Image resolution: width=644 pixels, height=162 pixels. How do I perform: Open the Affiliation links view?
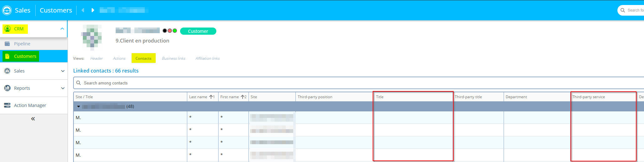(207, 58)
